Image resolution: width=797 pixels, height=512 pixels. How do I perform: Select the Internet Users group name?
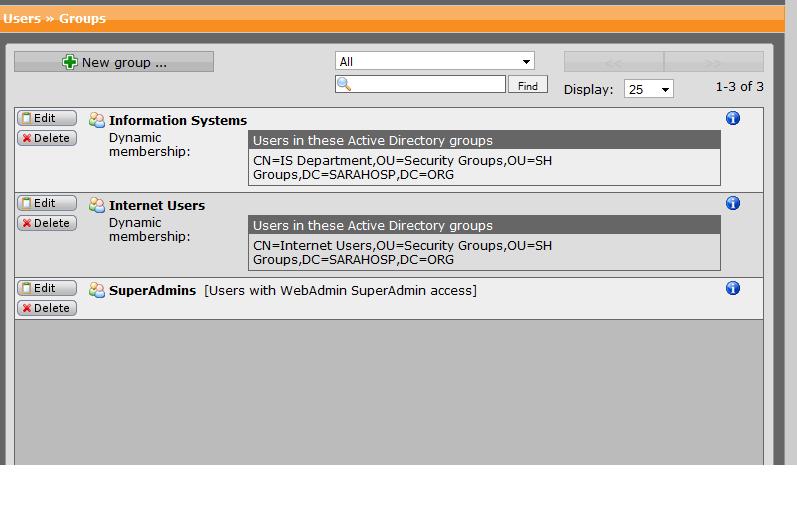tap(157, 205)
